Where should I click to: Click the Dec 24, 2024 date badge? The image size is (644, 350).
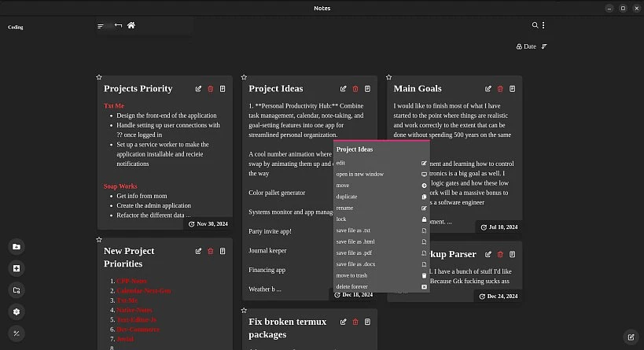499,297
